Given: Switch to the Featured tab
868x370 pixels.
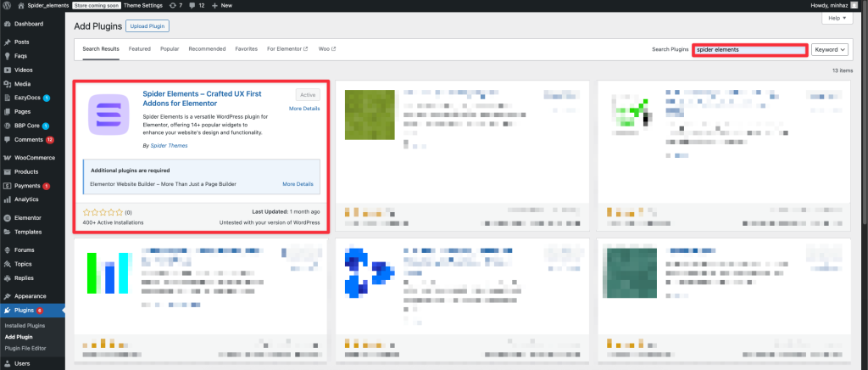Looking at the screenshot, I should click(x=140, y=49).
